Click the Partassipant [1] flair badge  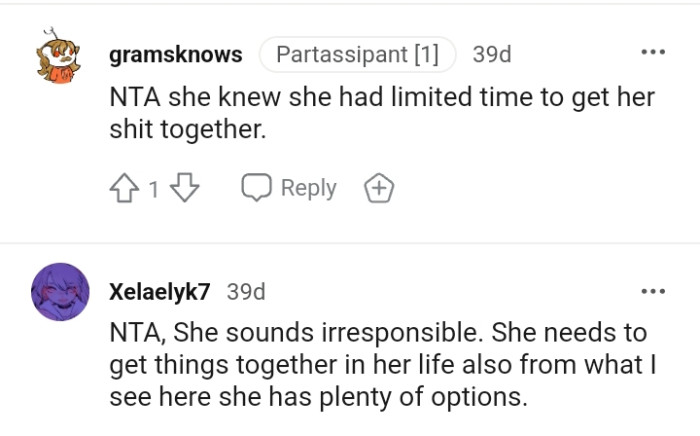coord(357,54)
